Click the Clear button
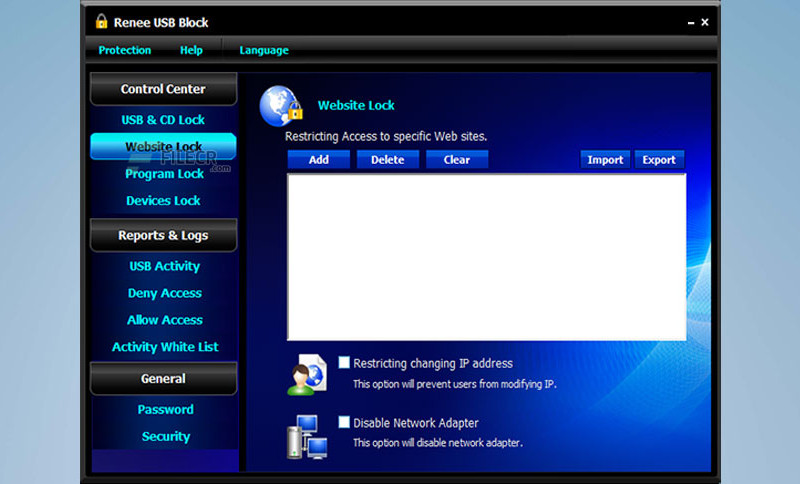Screen dimensions: 800x484 tap(457, 160)
